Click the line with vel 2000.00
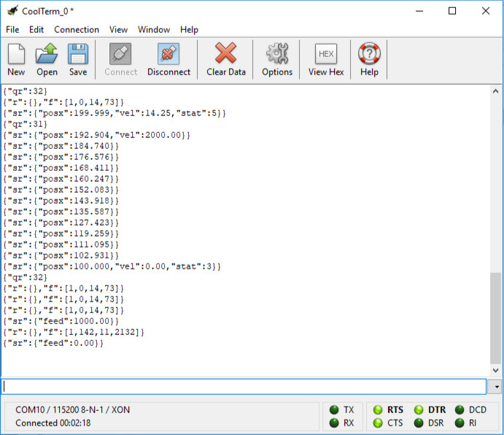 coord(97,135)
